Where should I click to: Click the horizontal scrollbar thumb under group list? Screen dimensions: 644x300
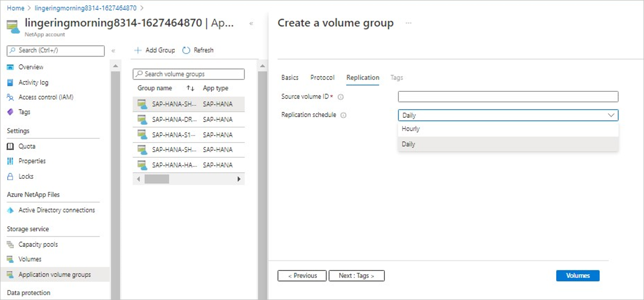157,179
